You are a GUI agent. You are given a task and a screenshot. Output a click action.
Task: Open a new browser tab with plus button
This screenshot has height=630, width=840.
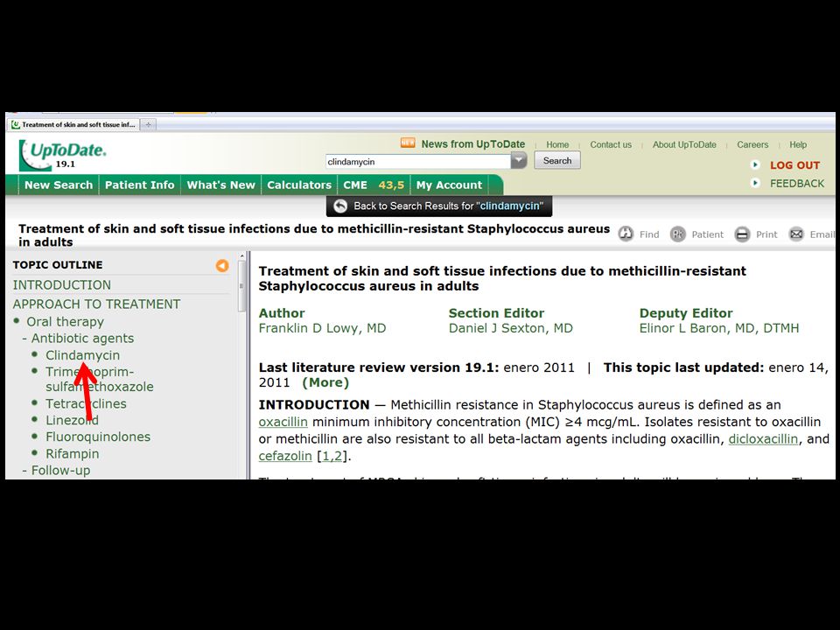pos(148,124)
